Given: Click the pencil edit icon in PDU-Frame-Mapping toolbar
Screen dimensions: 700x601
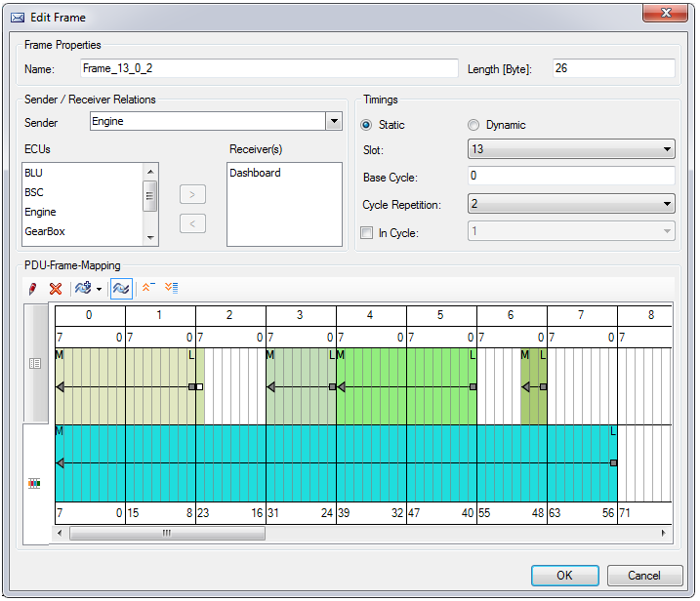Looking at the screenshot, I should (32, 289).
